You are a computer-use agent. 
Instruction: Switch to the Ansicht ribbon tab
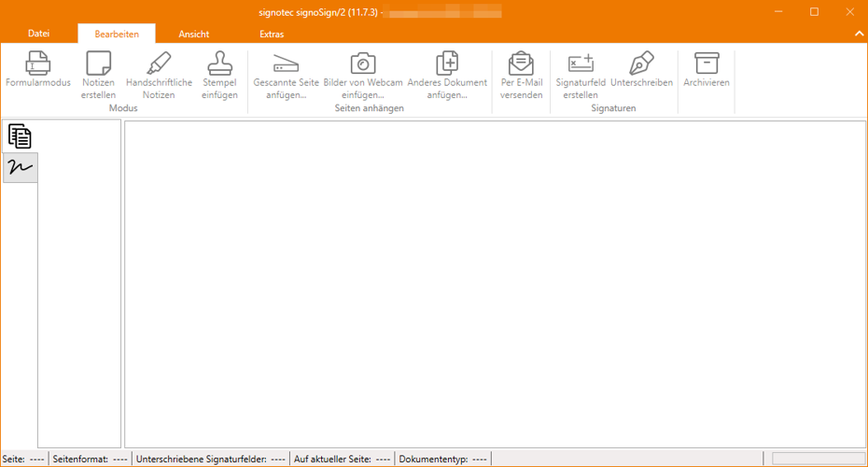(194, 34)
